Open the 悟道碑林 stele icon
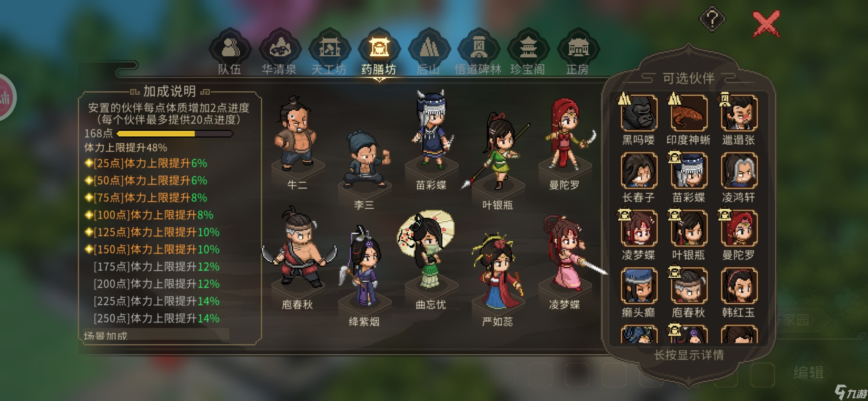Viewport: 868px width, 401px height. (x=479, y=49)
